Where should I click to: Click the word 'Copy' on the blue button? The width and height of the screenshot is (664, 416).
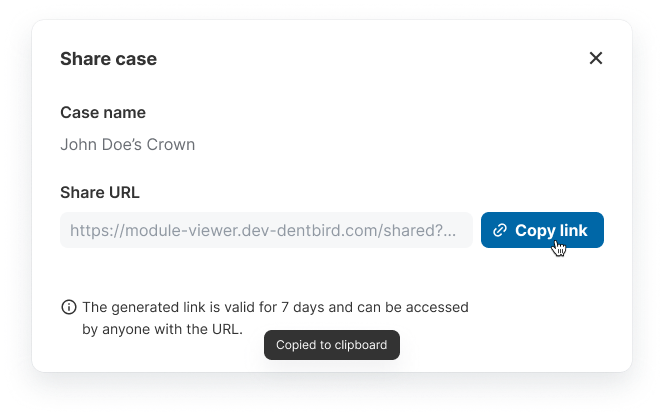(x=535, y=231)
